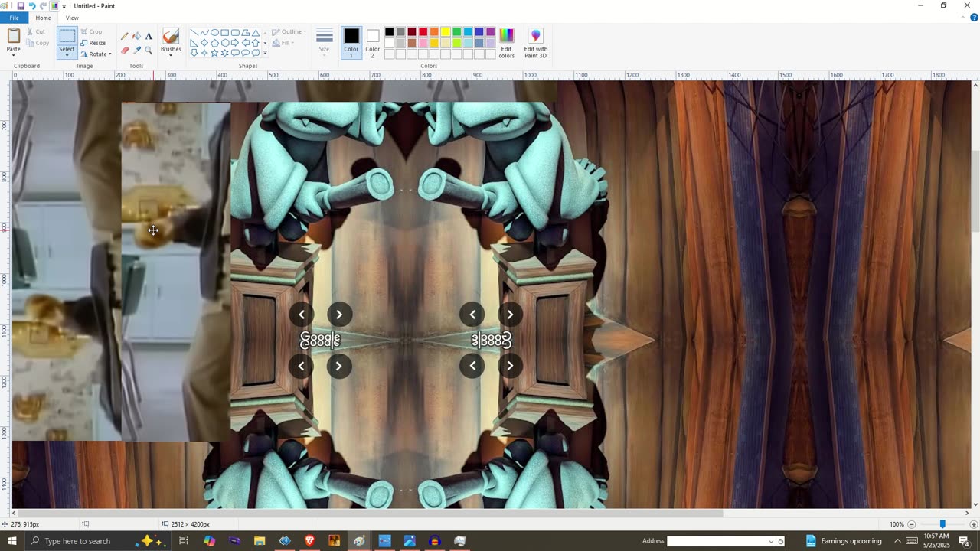Click the Crop button
980x551 pixels.
(91, 32)
